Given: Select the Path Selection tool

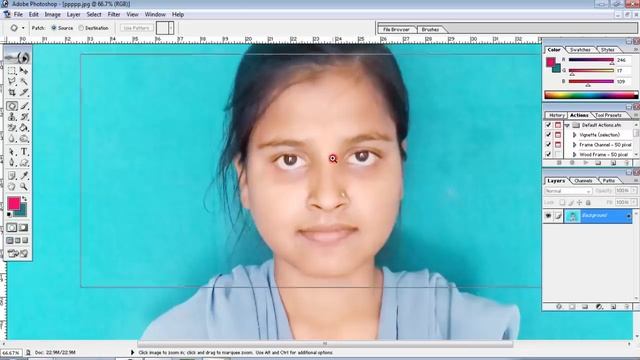Looking at the screenshot, I should 12,152.
